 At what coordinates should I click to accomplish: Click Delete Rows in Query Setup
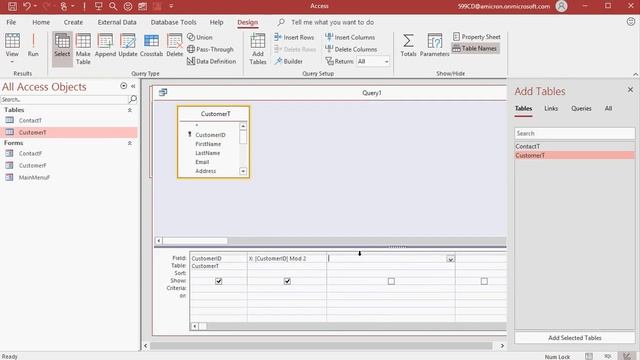click(295, 49)
